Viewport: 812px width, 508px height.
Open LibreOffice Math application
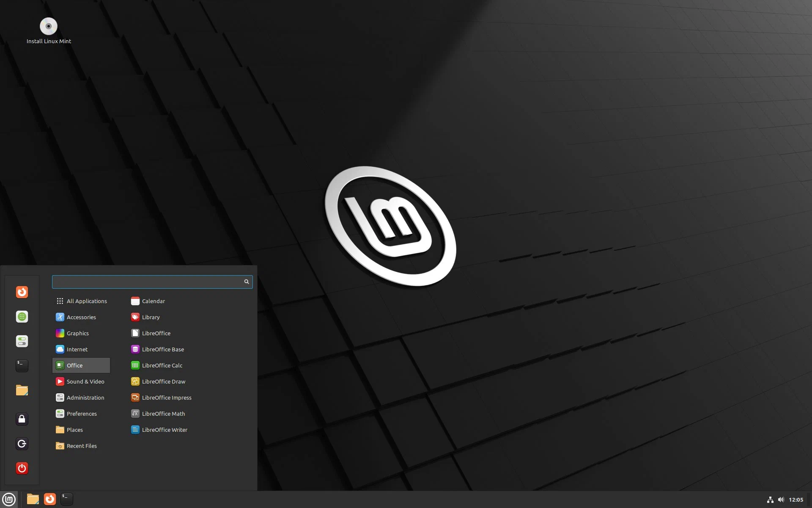coord(163,413)
